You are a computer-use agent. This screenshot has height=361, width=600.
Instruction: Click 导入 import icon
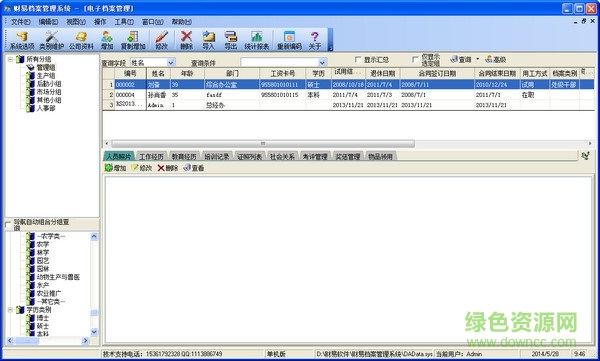click(209, 40)
